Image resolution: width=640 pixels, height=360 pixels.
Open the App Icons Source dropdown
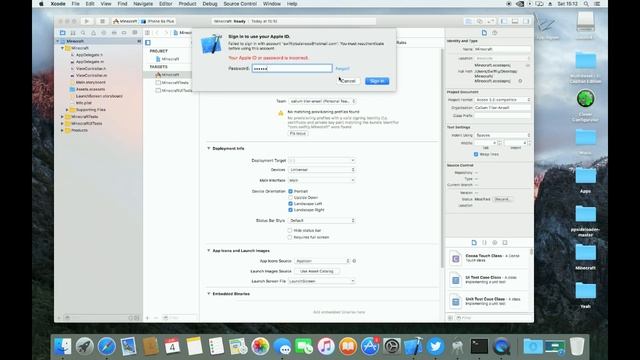click(322, 261)
